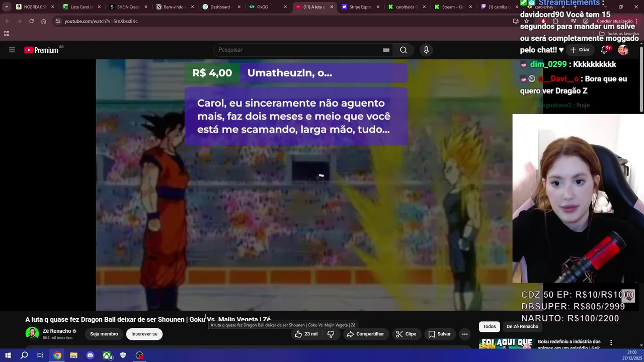Viewport: 644px width, 362px height.
Task: Open Windows Start menu
Action: 8,355
